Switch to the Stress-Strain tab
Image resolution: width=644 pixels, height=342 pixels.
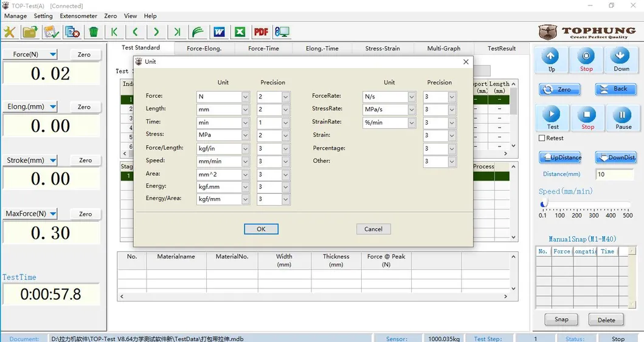(383, 49)
